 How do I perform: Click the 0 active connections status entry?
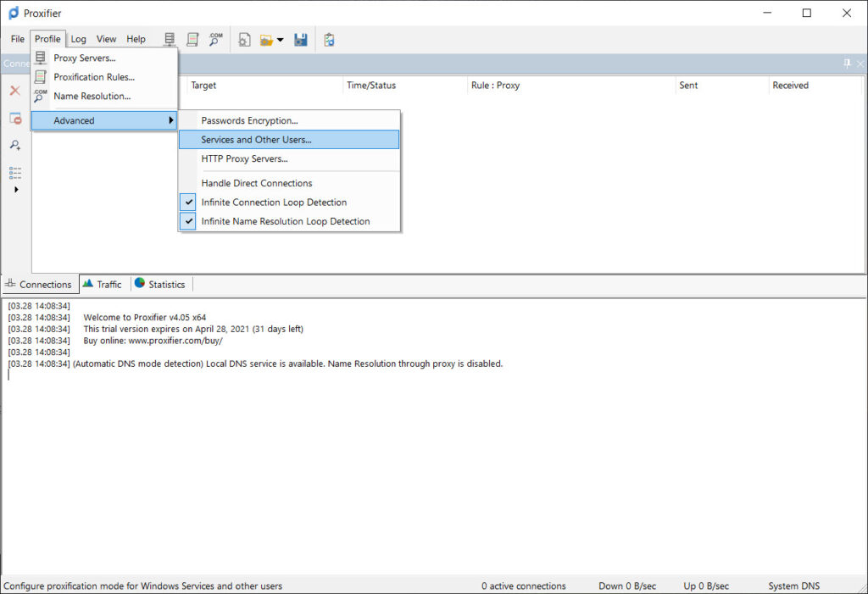click(x=523, y=586)
